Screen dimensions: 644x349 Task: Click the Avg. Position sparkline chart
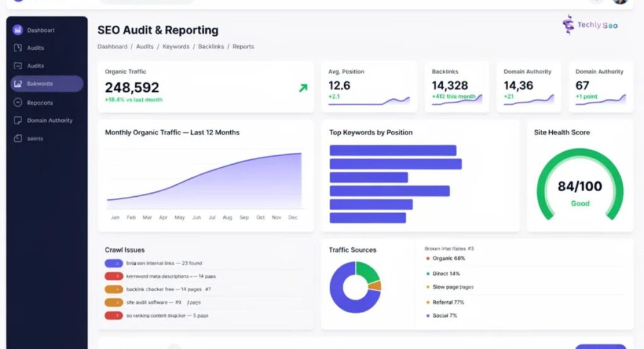[x=369, y=101]
